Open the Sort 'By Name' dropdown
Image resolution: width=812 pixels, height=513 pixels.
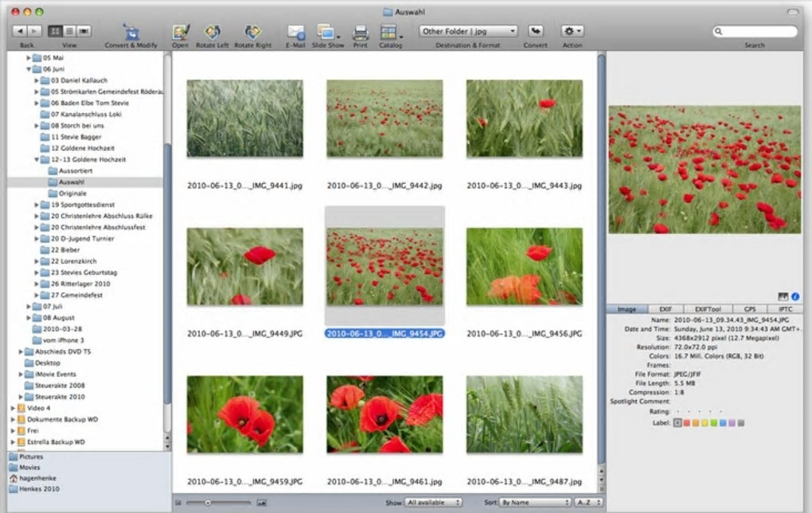tap(534, 503)
